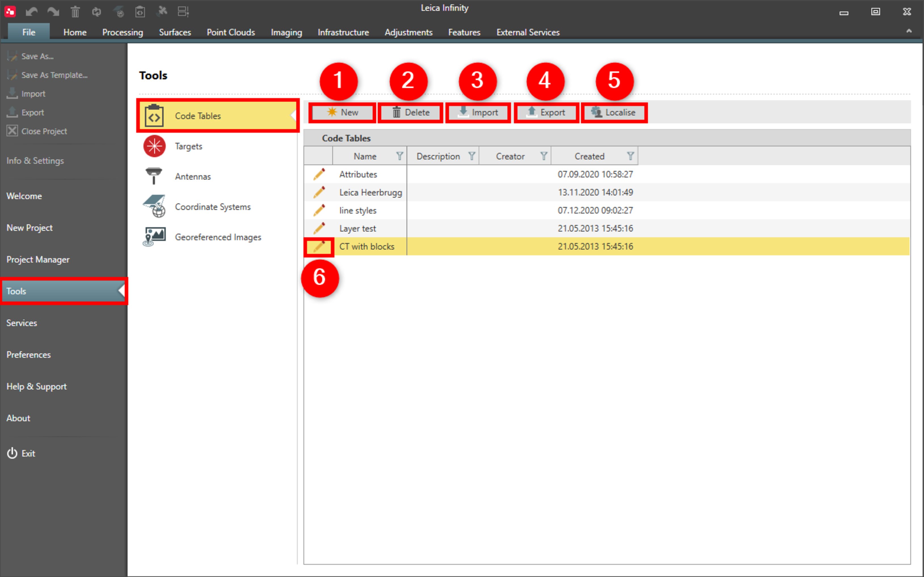Open New Project from the sidebar

pyautogui.click(x=30, y=227)
